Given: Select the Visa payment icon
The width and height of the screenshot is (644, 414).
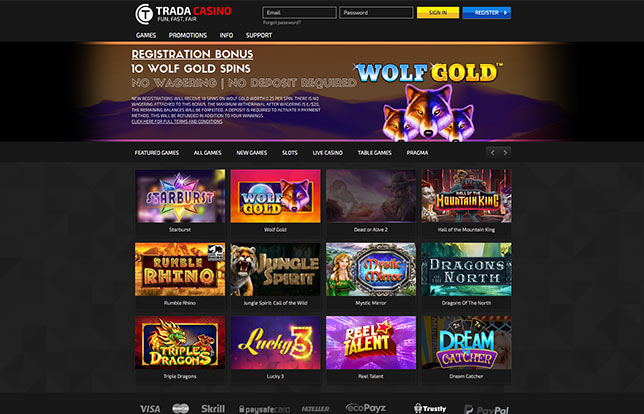Looking at the screenshot, I should pyautogui.click(x=150, y=409).
